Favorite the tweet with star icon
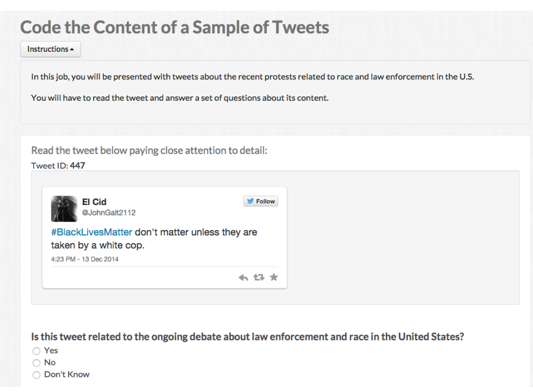The image size is (533, 392). (x=274, y=277)
